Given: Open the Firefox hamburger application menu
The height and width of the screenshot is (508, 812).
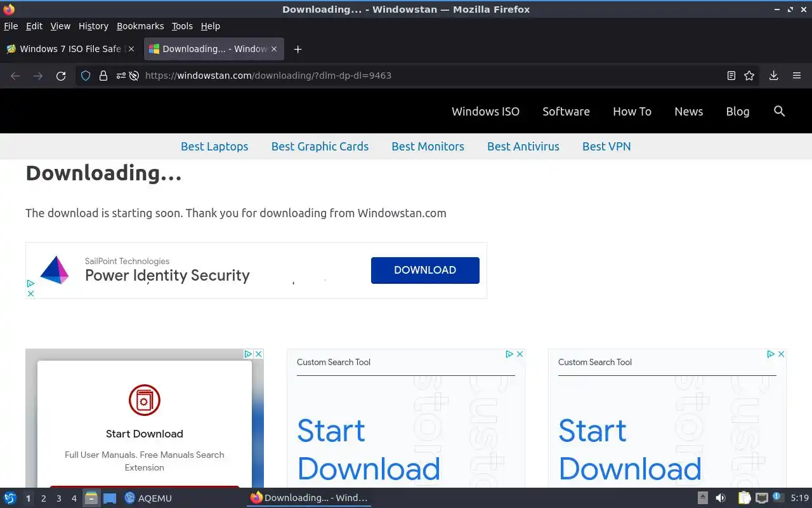Looking at the screenshot, I should click(797, 76).
